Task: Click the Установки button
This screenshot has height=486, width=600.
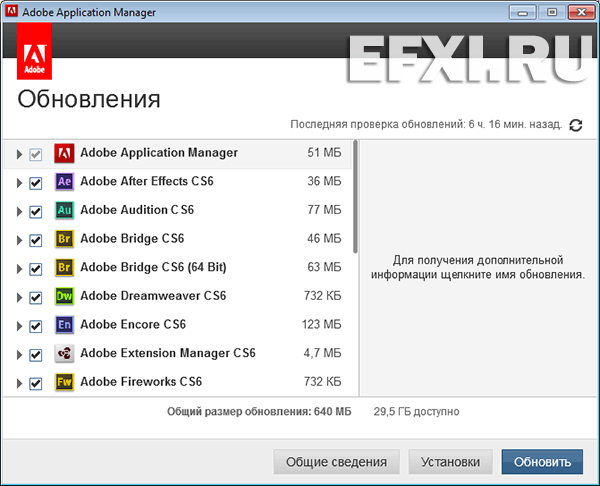Action: coord(450,462)
